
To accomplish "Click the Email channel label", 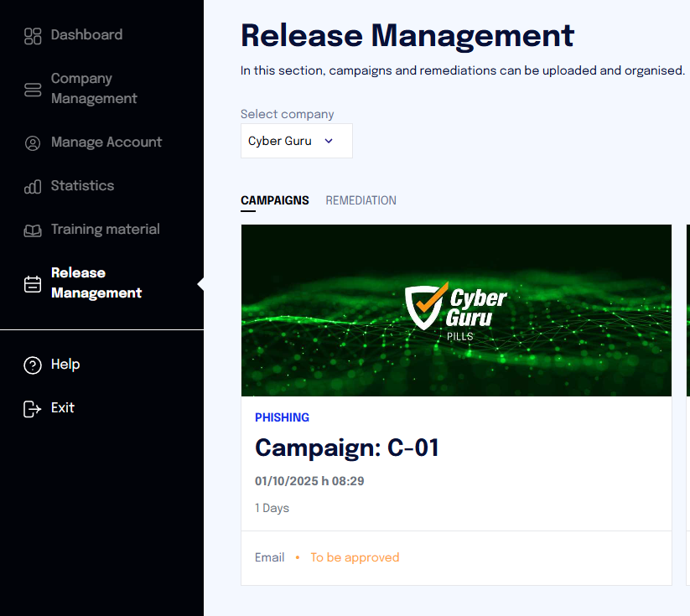I will (x=270, y=557).
